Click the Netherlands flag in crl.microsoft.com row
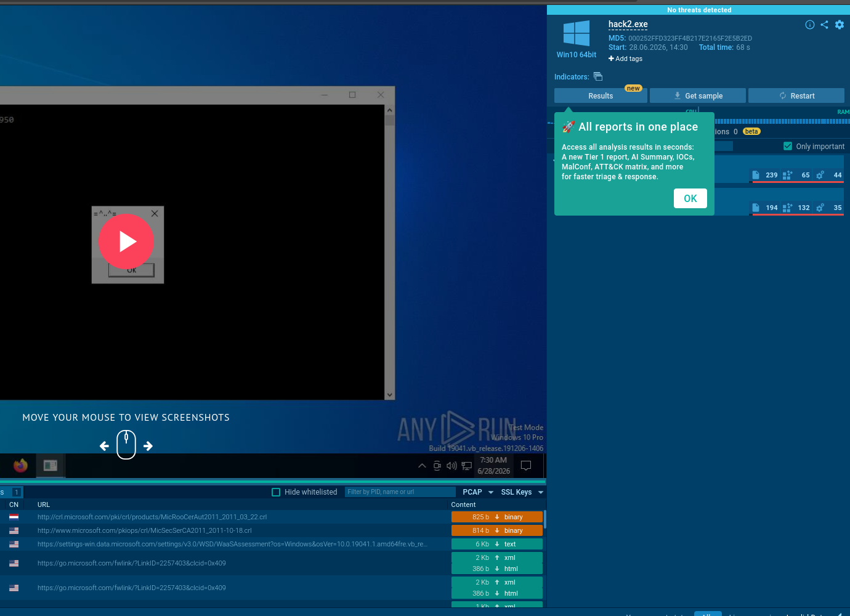Viewport: 850px width, 616px height. [x=14, y=517]
